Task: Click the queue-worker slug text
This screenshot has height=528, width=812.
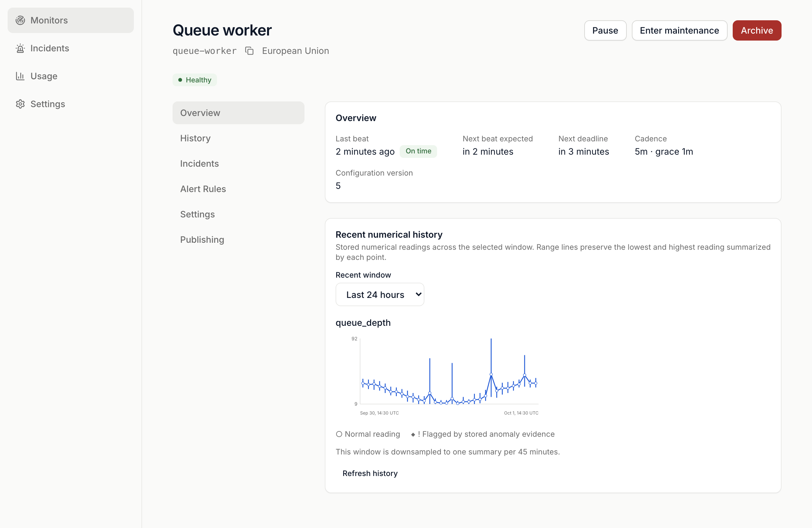Action: pos(204,51)
